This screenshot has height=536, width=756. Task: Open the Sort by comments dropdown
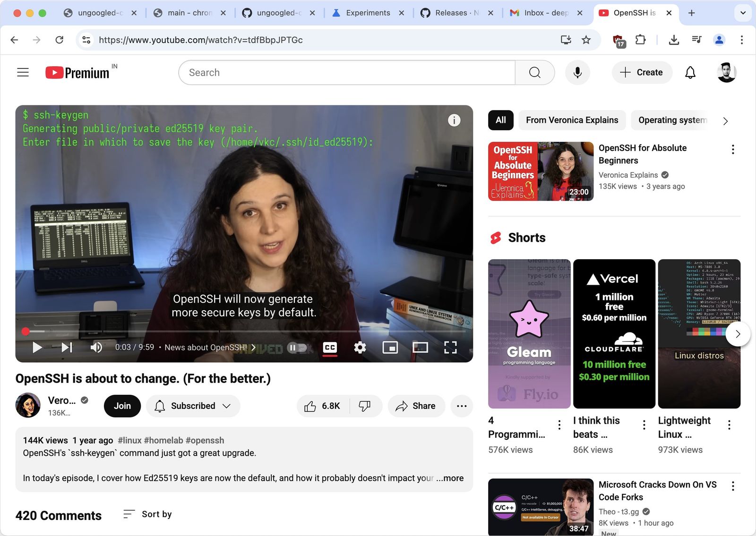(147, 514)
